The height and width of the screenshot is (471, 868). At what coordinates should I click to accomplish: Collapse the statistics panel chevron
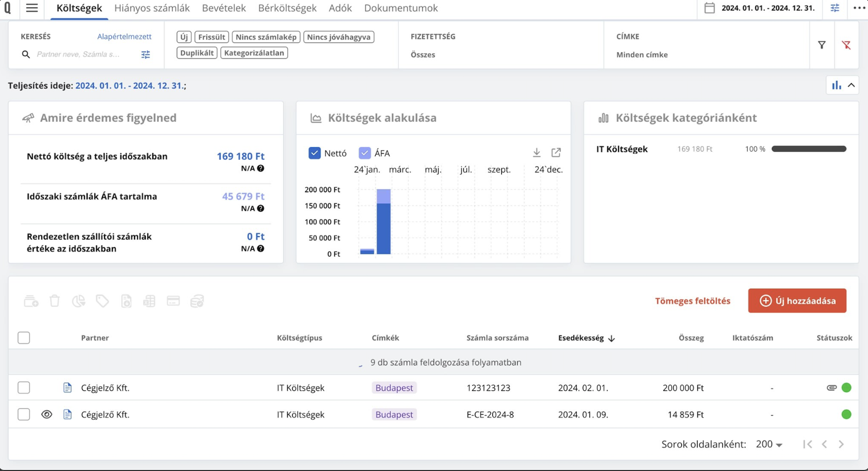tap(851, 85)
